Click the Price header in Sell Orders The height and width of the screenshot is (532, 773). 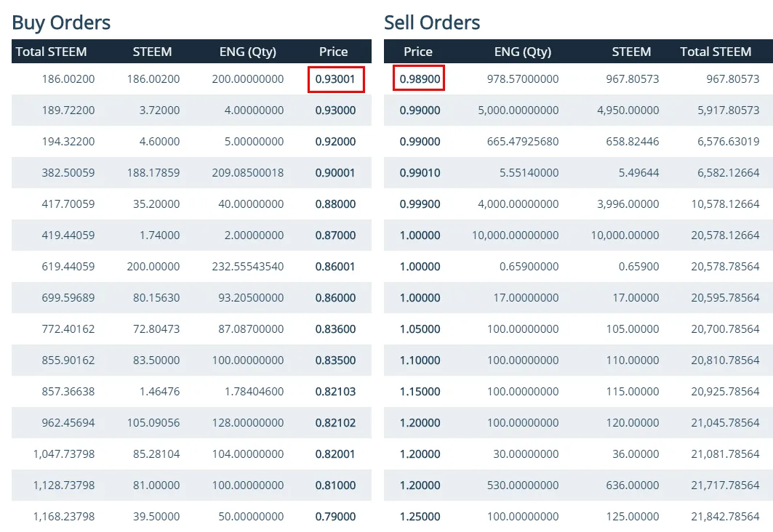point(418,52)
